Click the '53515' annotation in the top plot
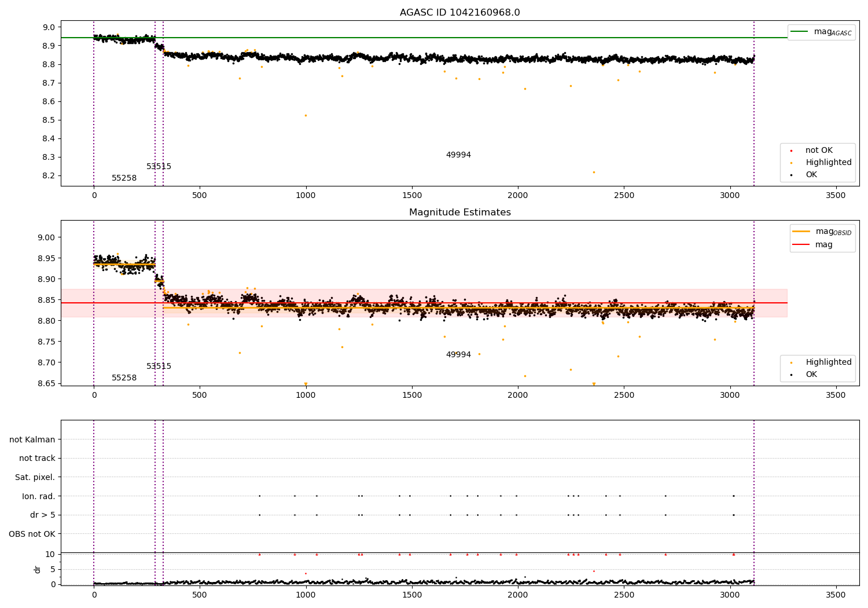This screenshot has height=608, width=868. pos(159,167)
